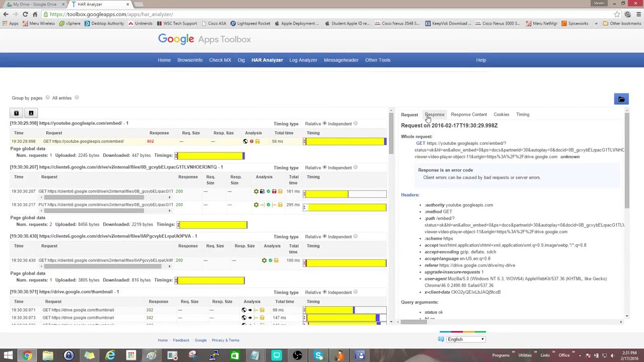Switch to My Drive browser tab
Viewport: 644px width, 362px height.
34,5
